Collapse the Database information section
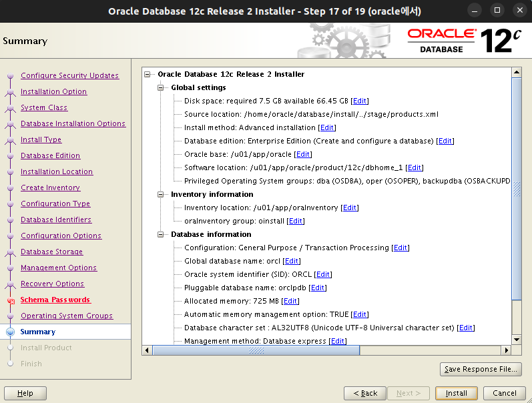 tap(160, 234)
